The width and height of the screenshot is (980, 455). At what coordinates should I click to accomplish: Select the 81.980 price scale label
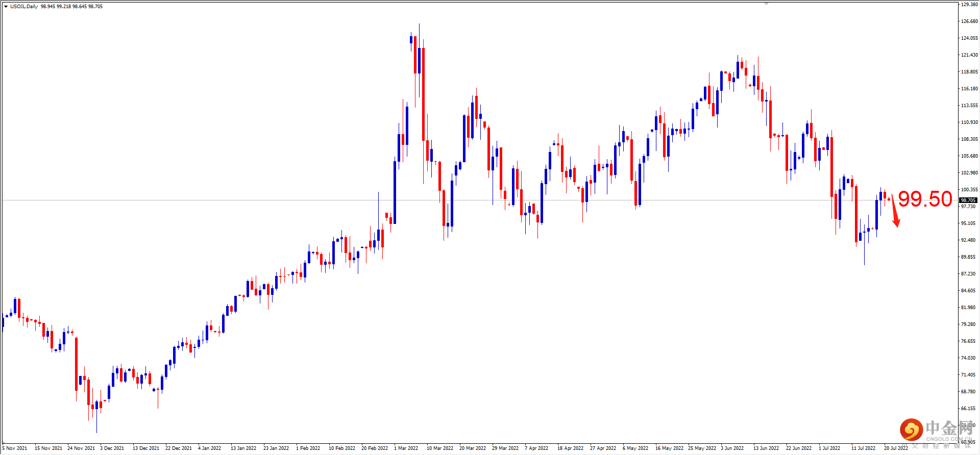click(x=968, y=308)
